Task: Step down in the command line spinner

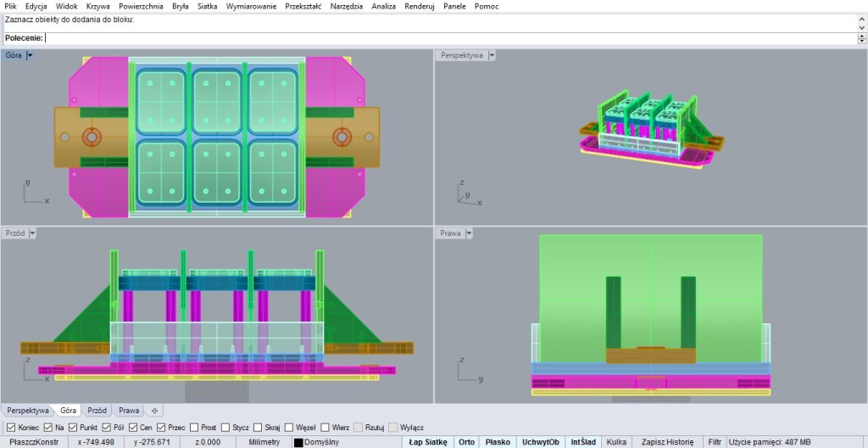Action: 862,41
